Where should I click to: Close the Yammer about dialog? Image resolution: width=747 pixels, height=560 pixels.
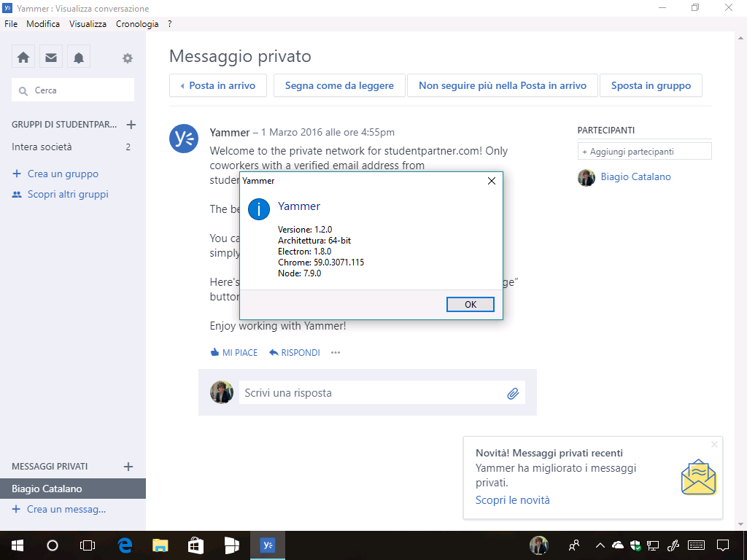492,181
